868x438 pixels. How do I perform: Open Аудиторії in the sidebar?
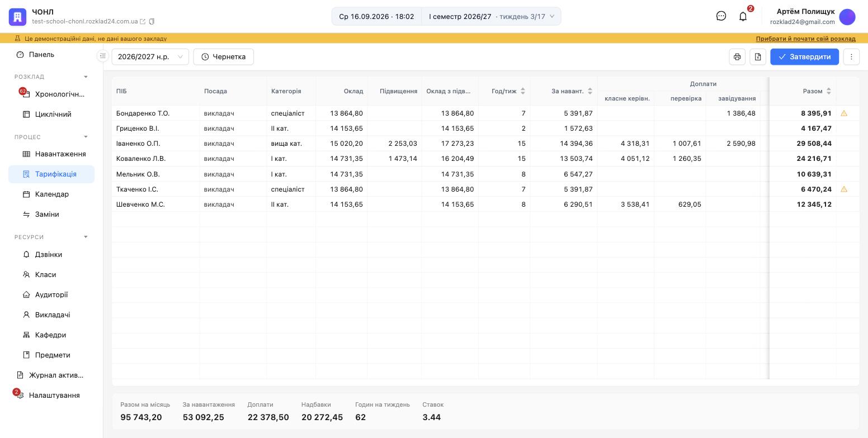pos(51,295)
